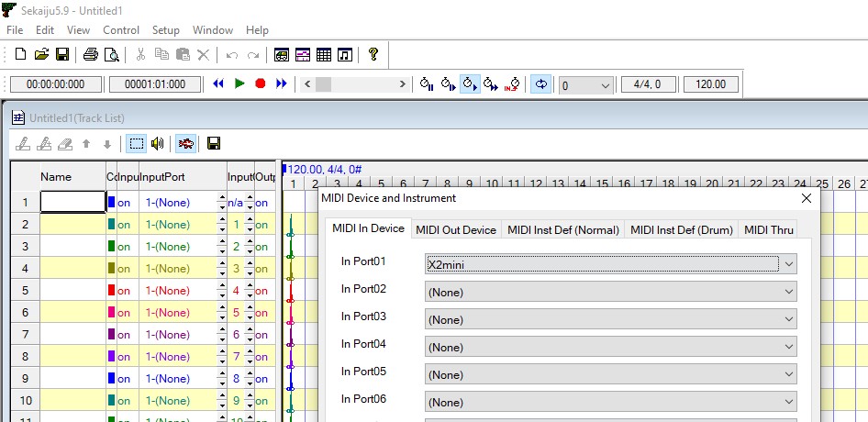Open the In Port03 dropdown
This screenshot has height=422, width=868.
[x=610, y=319]
